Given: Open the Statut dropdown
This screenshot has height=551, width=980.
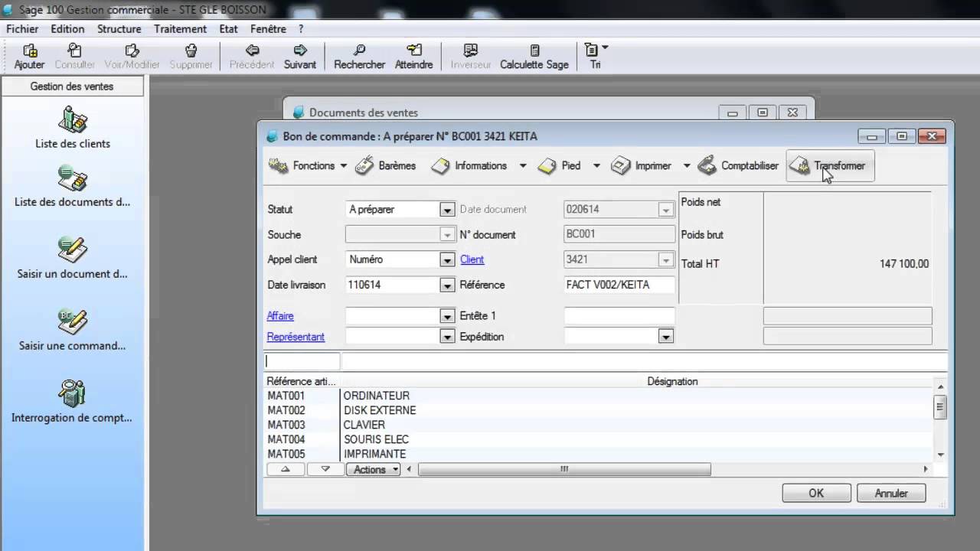Looking at the screenshot, I should click(447, 210).
